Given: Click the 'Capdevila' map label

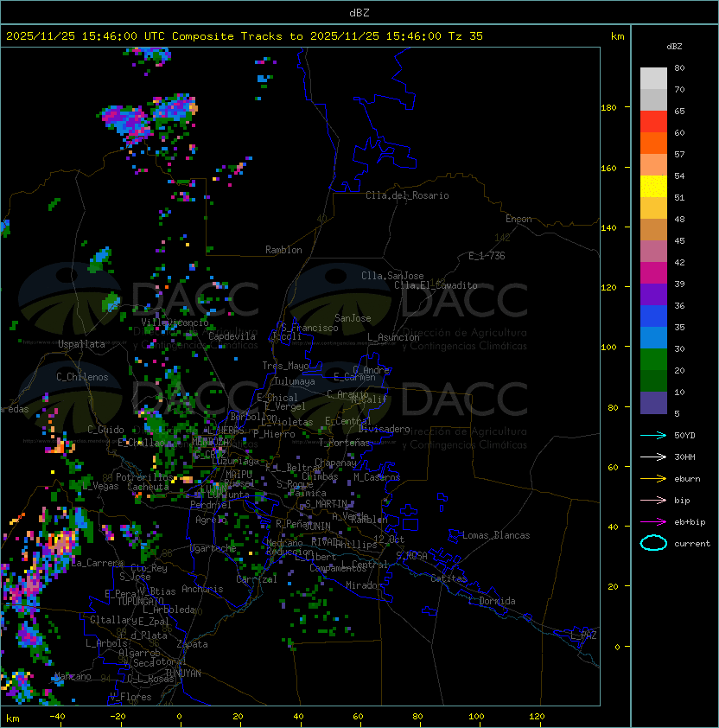Looking at the screenshot, I should pyautogui.click(x=232, y=336).
